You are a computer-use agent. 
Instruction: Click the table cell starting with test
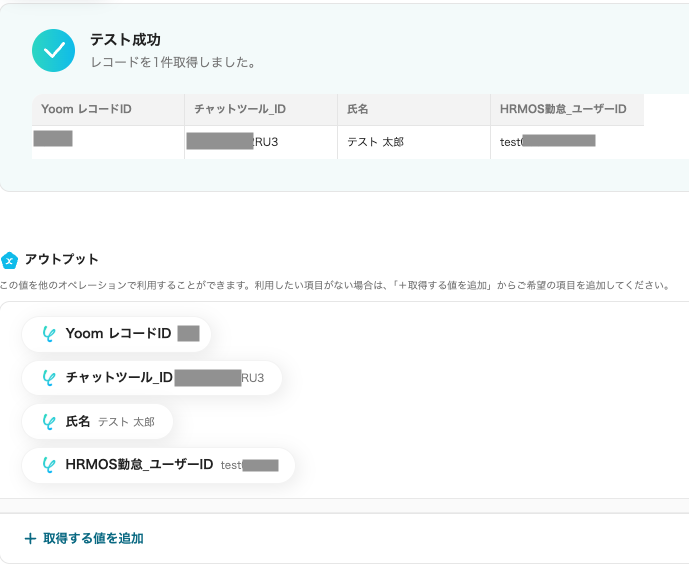567,142
